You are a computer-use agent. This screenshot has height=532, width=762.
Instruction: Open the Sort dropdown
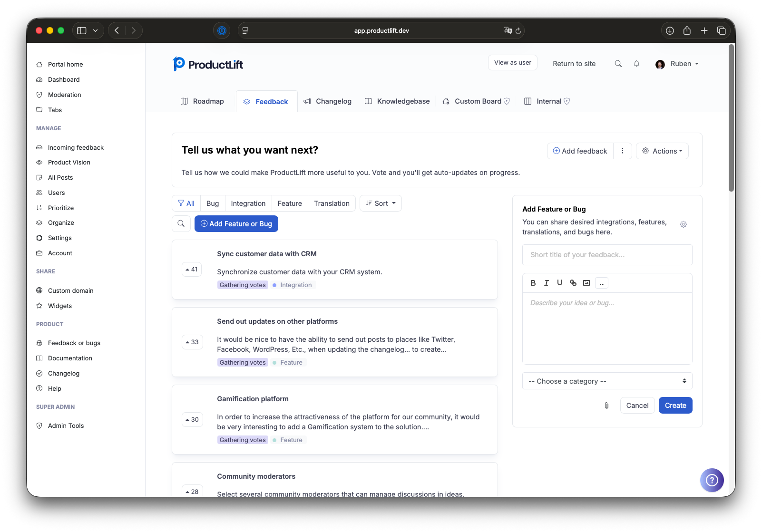[x=381, y=203]
